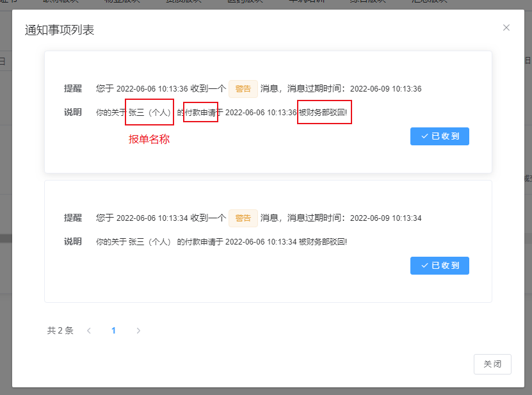Acknowledge the 10:13:34 notification with 已收到

click(x=439, y=266)
